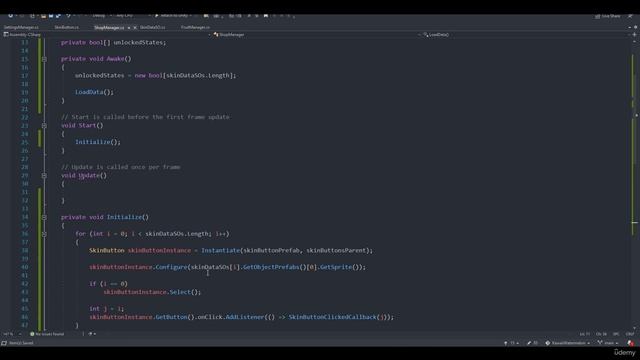Open the SkinDataSO.cs tab
This screenshot has height=360, width=640.
(153, 27)
